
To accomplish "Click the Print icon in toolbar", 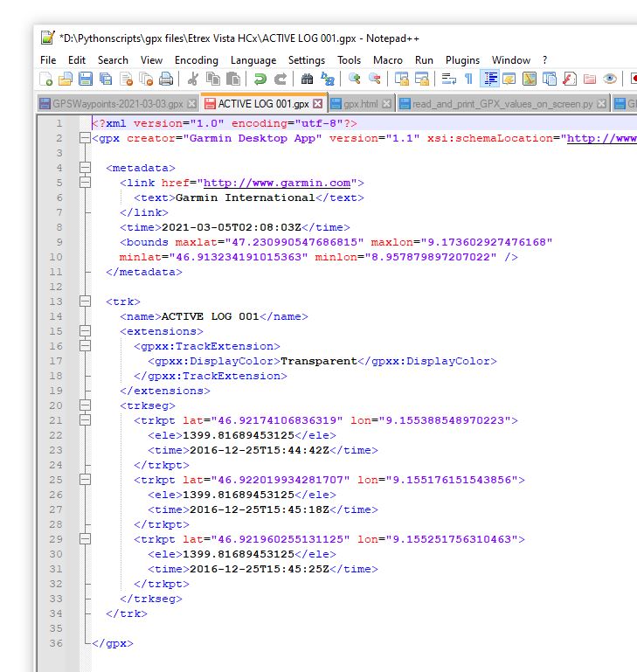I will click(166, 80).
